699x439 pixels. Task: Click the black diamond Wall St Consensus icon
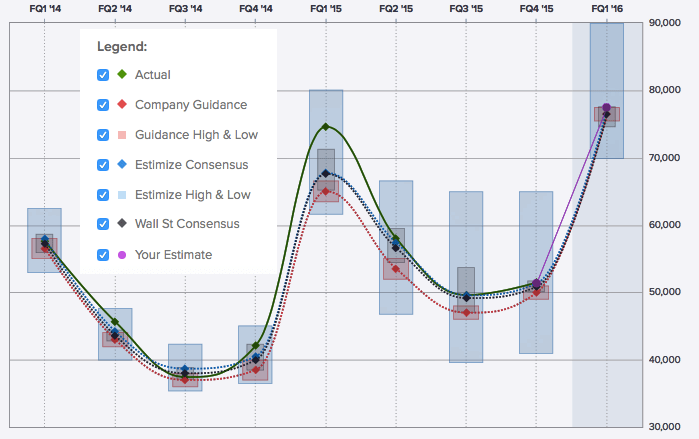tap(121, 224)
